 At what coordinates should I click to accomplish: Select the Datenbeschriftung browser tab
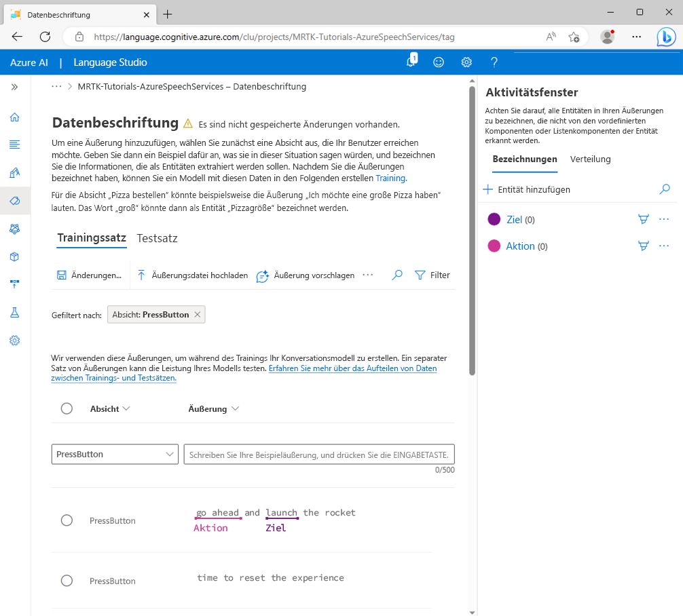click(x=80, y=15)
